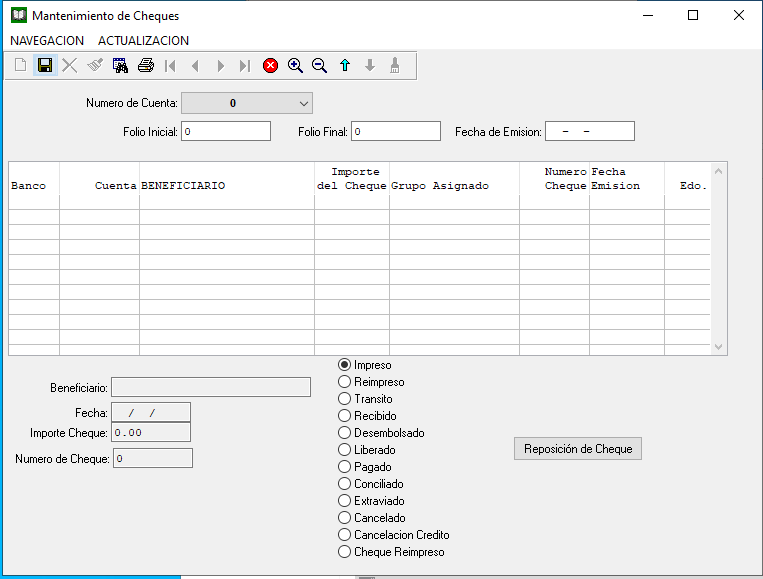This screenshot has width=763, height=579.
Task: Click the Folio Inicial input field
Action: (x=225, y=132)
